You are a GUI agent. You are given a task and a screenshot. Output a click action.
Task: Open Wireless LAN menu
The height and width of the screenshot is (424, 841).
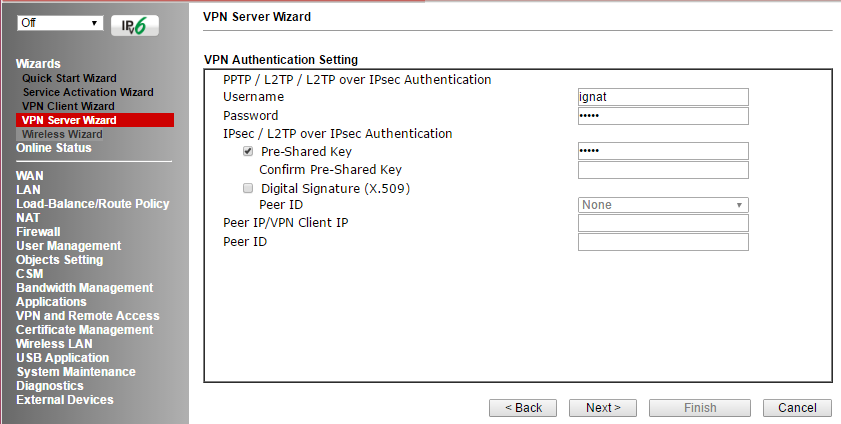click(54, 344)
